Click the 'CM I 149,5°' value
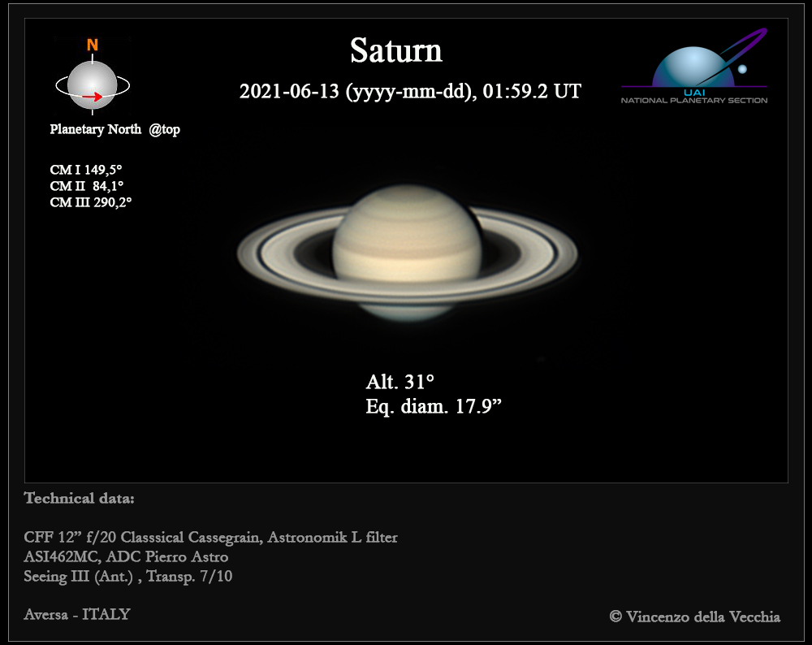The width and height of the screenshot is (812, 645). [x=86, y=170]
